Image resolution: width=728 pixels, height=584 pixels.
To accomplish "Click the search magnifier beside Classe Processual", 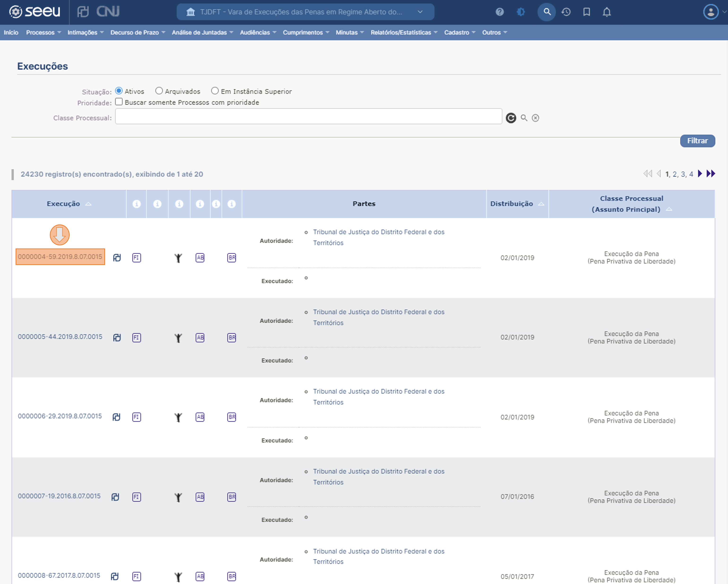I will pos(524,118).
